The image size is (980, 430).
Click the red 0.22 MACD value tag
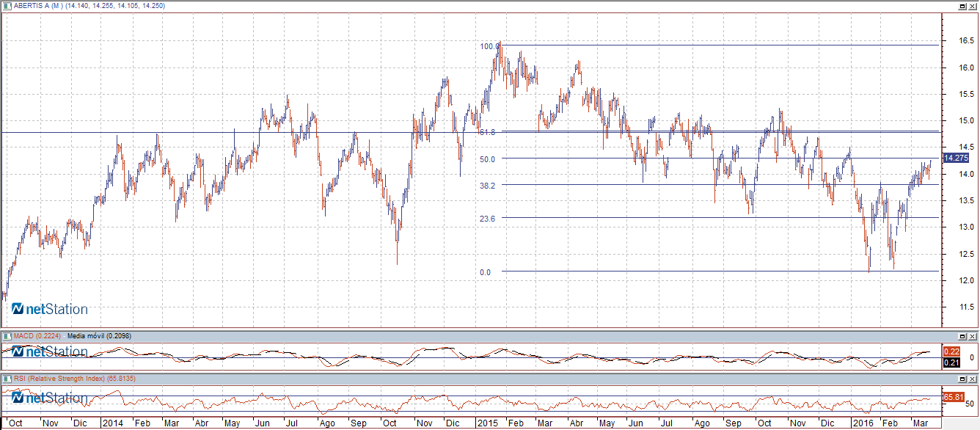point(950,351)
